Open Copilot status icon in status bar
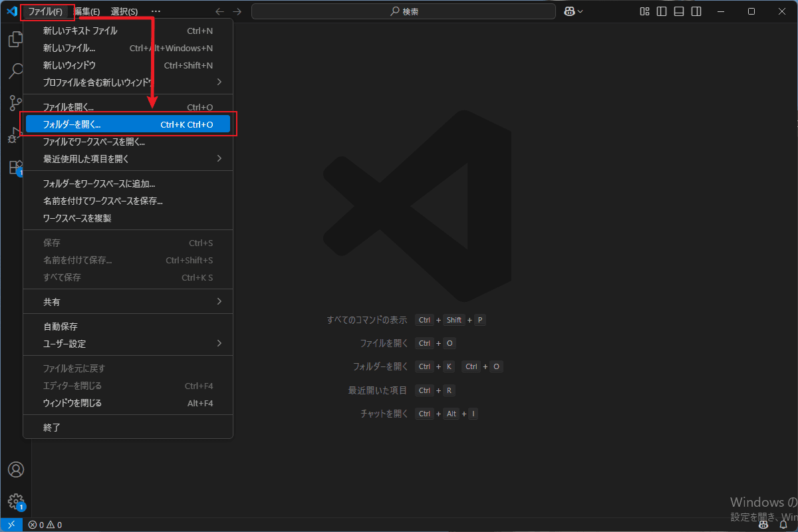 pyautogui.click(x=764, y=525)
